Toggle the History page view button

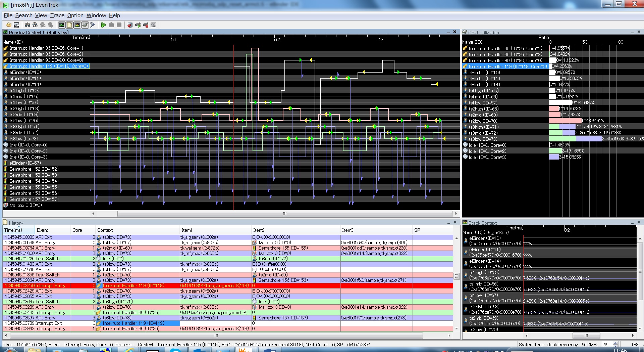69,25
